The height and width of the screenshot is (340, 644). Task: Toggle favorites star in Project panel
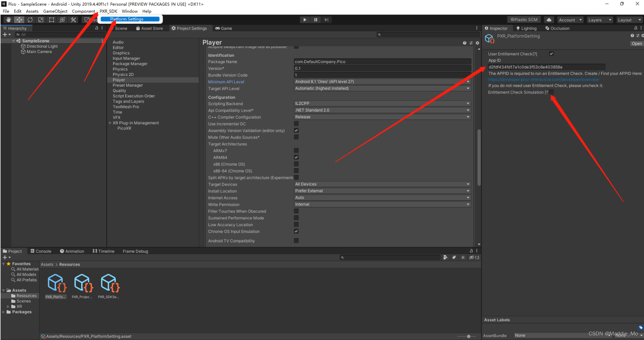[463, 257]
